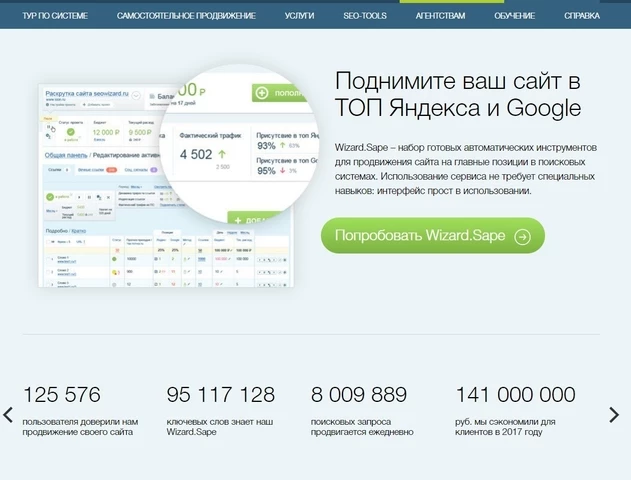
Task: Select ОБУЧЕНИЕ in the top menu
Action: coord(515,16)
